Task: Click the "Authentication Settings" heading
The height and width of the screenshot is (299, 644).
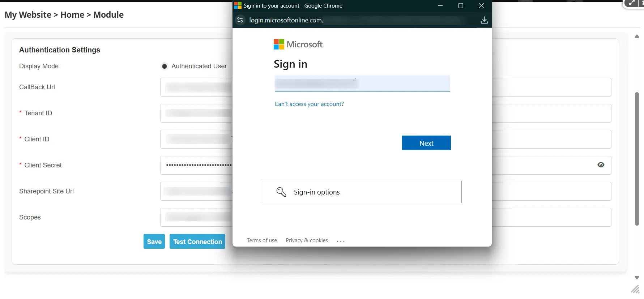Action: pos(60,50)
